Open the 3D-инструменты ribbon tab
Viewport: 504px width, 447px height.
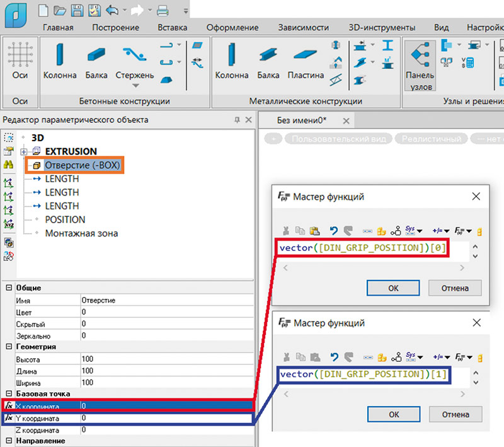coord(382,28)
